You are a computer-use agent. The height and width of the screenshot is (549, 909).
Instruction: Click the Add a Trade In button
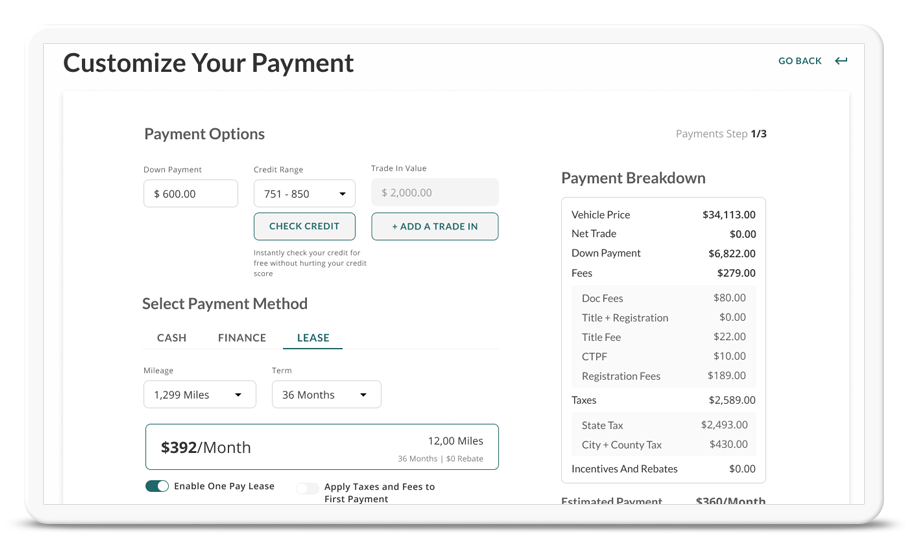(434, 226)
